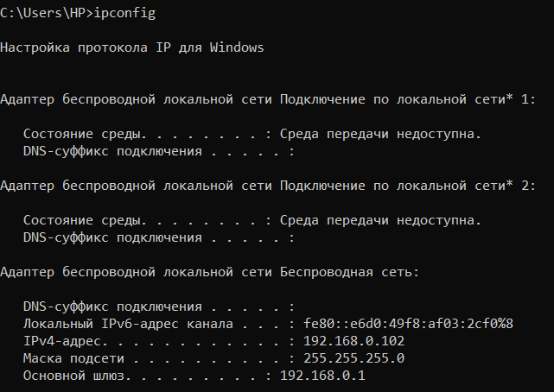Click the first 'Состояние среды' label
Viewport: 554px width, 392px height.
coord(81,134)
